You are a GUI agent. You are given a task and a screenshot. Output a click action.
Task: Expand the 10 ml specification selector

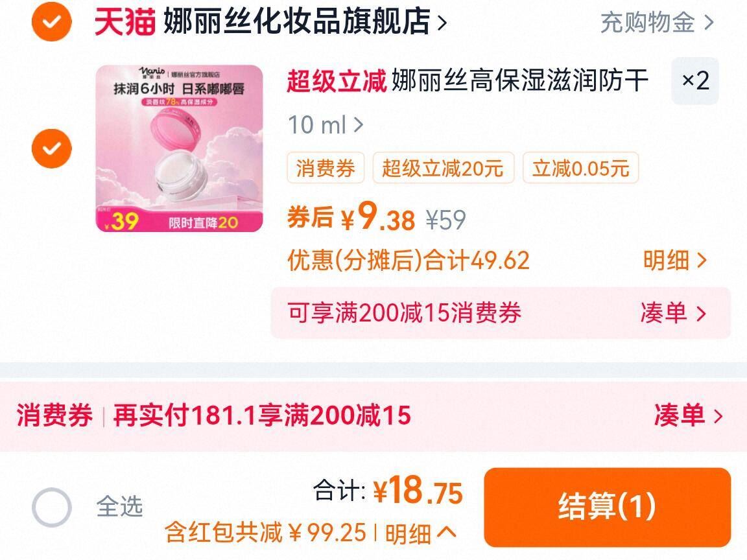[326, 125]
